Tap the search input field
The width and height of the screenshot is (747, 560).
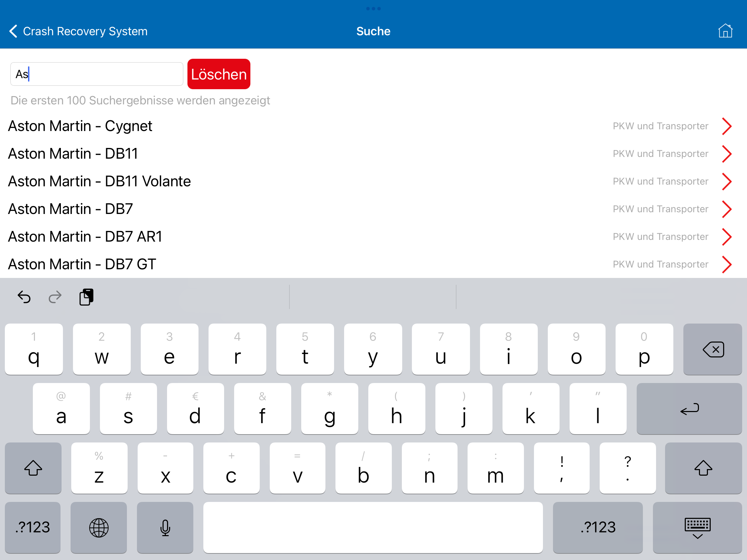tap(97, 74)
